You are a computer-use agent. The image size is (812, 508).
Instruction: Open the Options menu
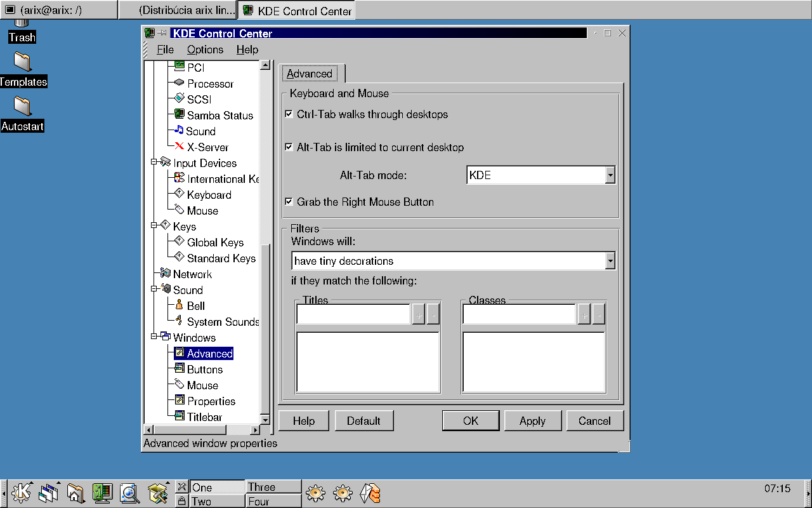205,50
